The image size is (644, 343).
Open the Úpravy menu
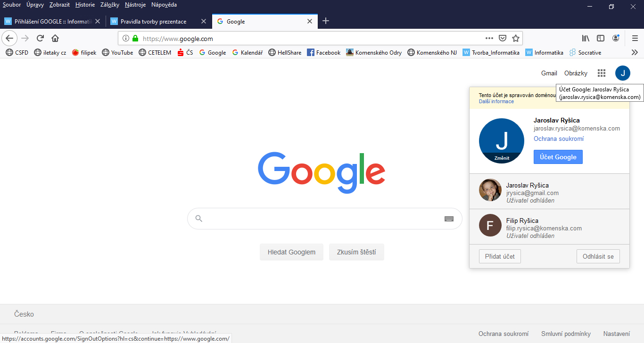point(35,5)
